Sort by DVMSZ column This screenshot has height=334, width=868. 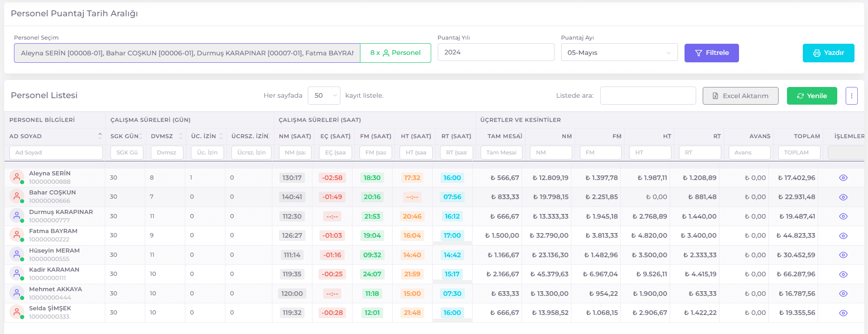point(166,136)
